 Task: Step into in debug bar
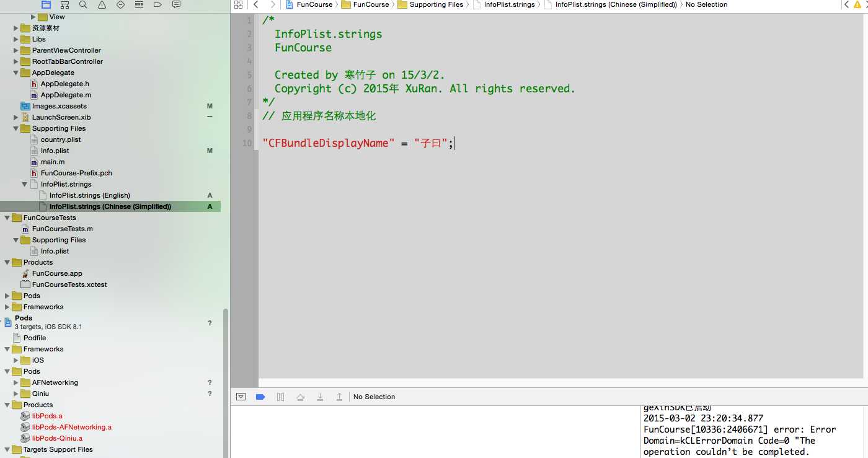coord(320,397)
